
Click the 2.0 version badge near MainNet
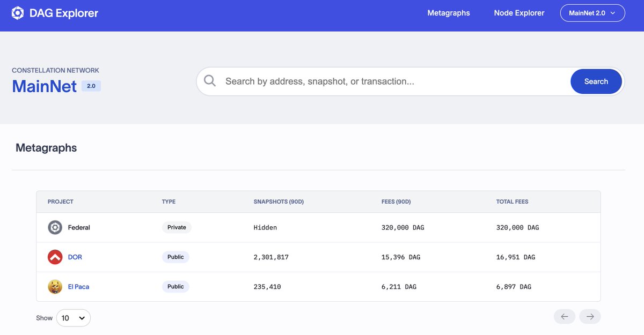click(91, 86)
